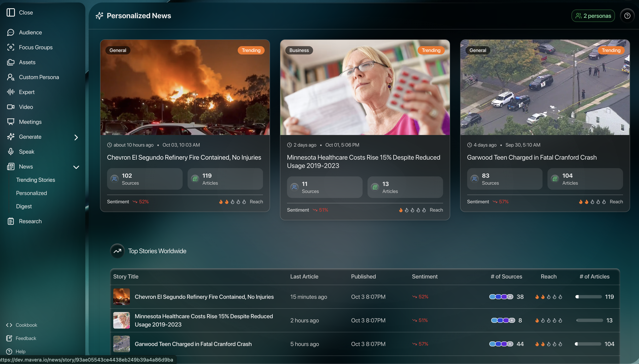
Task: Select the Focus Groups tool
Action: [36, 47]
